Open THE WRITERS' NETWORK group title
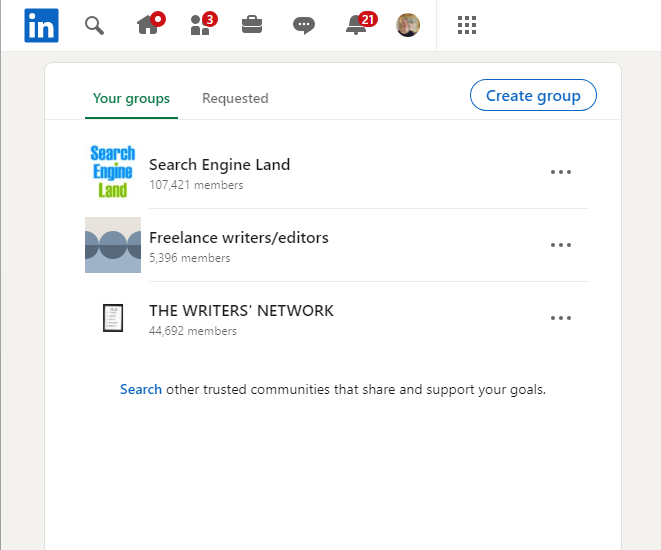This screenshot has height=550, width=661. pyautogui.click(x=241, y=311)
